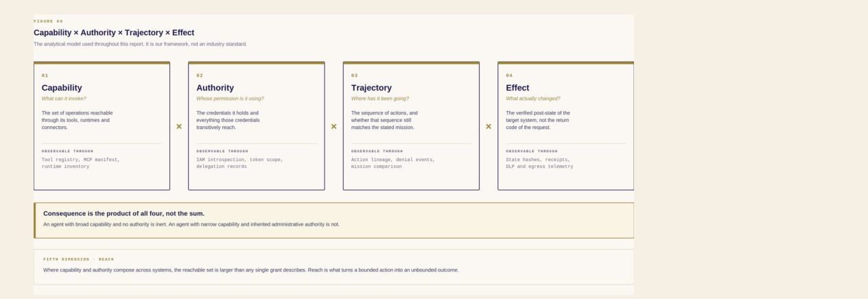The image size is (868, 299).
Task: Click the 'Effect' card heading
Action: click(517, 88)
